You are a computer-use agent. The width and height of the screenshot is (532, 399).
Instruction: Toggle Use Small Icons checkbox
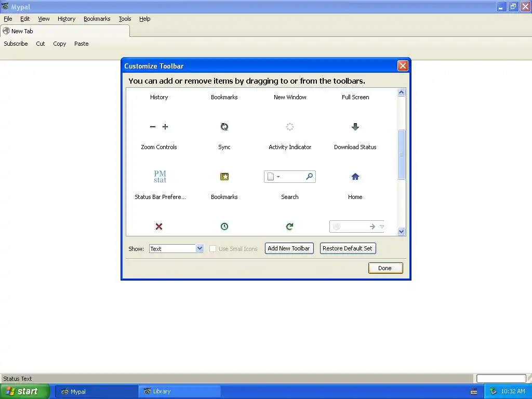[212, 249]
